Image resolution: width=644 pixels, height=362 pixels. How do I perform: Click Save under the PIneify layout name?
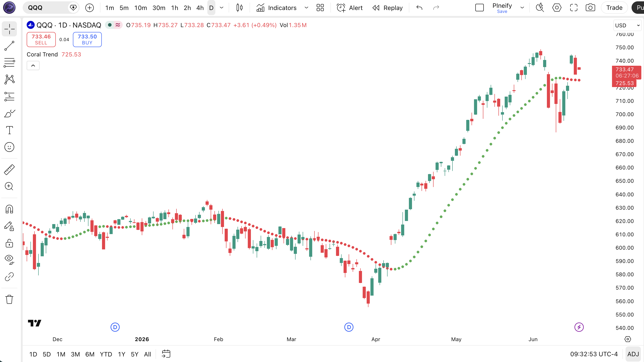coord(502,12)
